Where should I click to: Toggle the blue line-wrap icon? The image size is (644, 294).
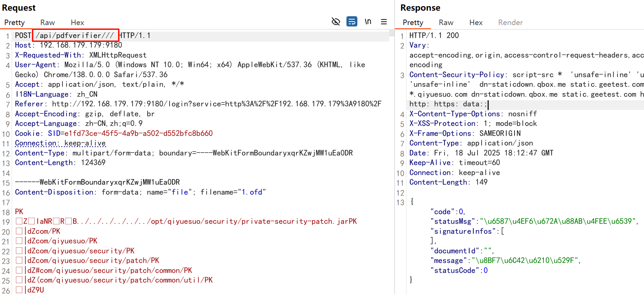tap(352, 22)
